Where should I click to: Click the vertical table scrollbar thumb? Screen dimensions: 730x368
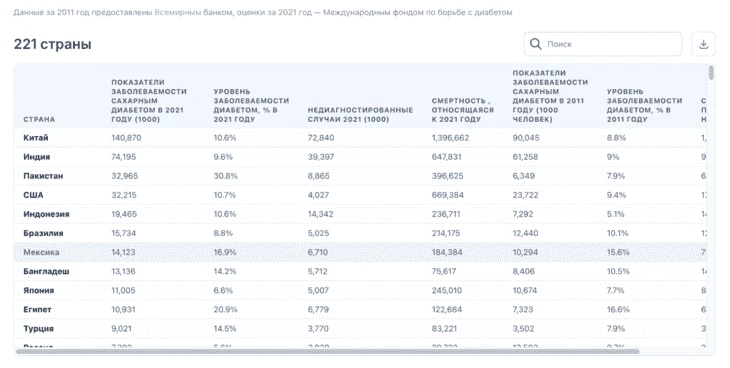(x=710, y=73)
